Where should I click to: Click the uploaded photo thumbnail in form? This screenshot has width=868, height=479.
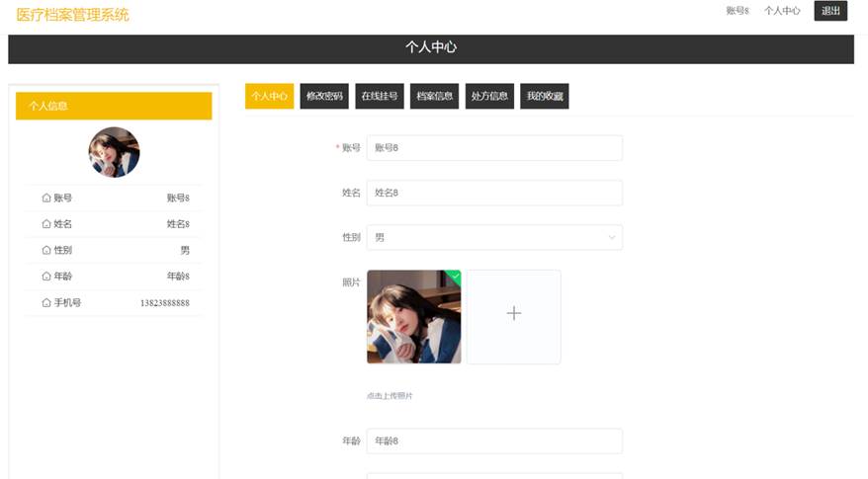click(x=414, y=317)
